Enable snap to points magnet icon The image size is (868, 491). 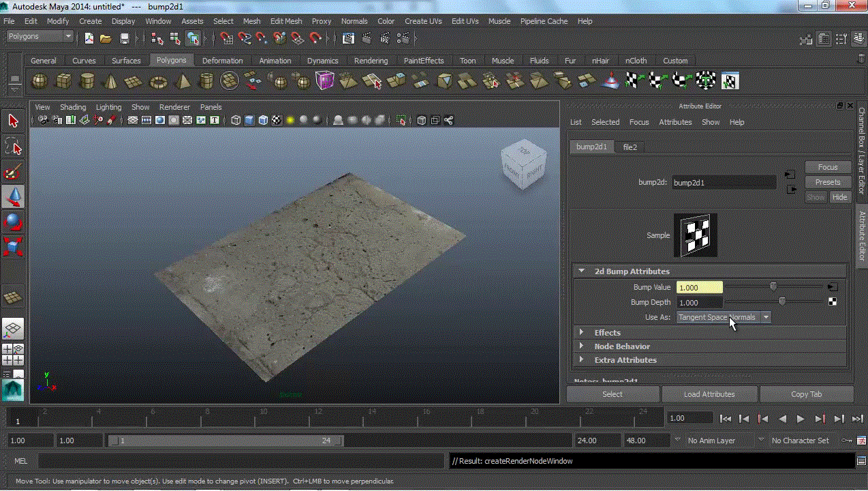262,38
